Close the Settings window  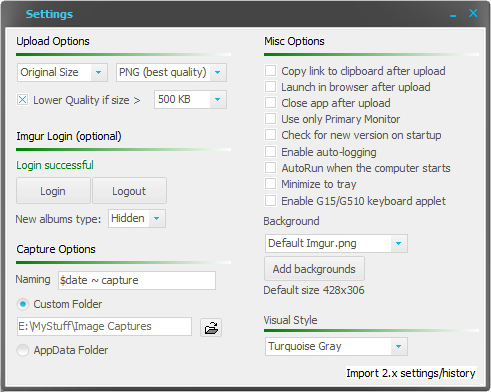tap(473, 13)
